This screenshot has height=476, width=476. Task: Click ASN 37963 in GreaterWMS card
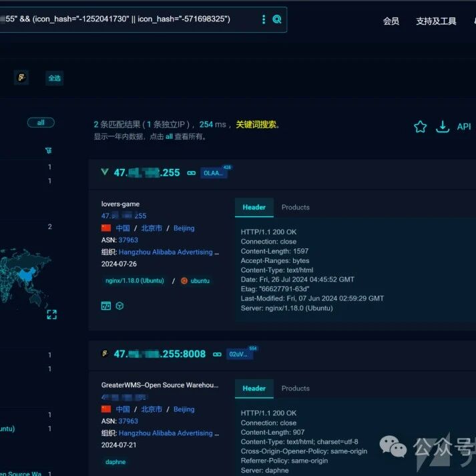coord(128,421)
